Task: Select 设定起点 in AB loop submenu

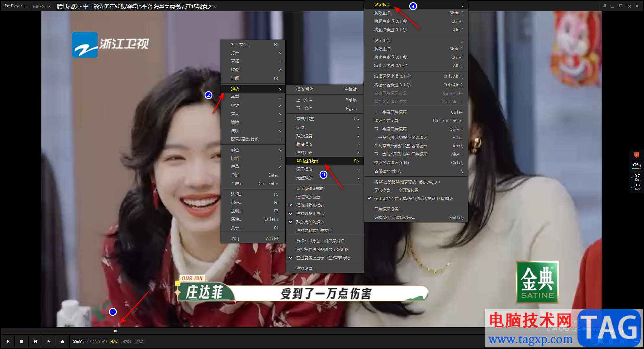Action: click(x=416, y=4)
